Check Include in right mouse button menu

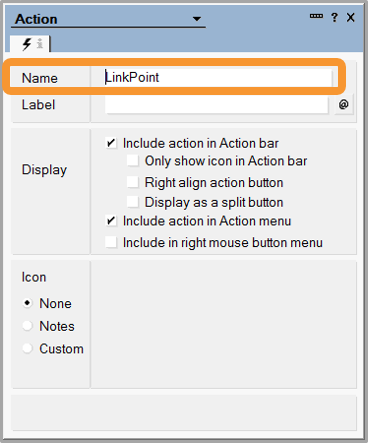pos(111,242)
